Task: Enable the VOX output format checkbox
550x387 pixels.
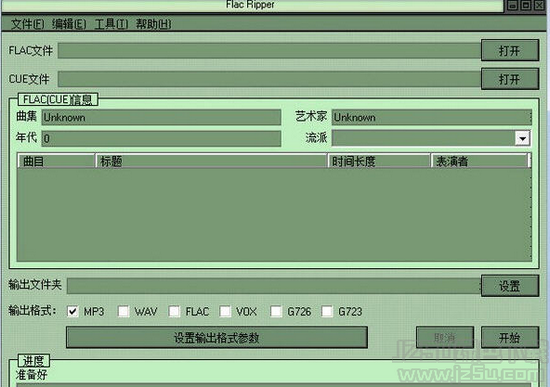Action: 225,311
